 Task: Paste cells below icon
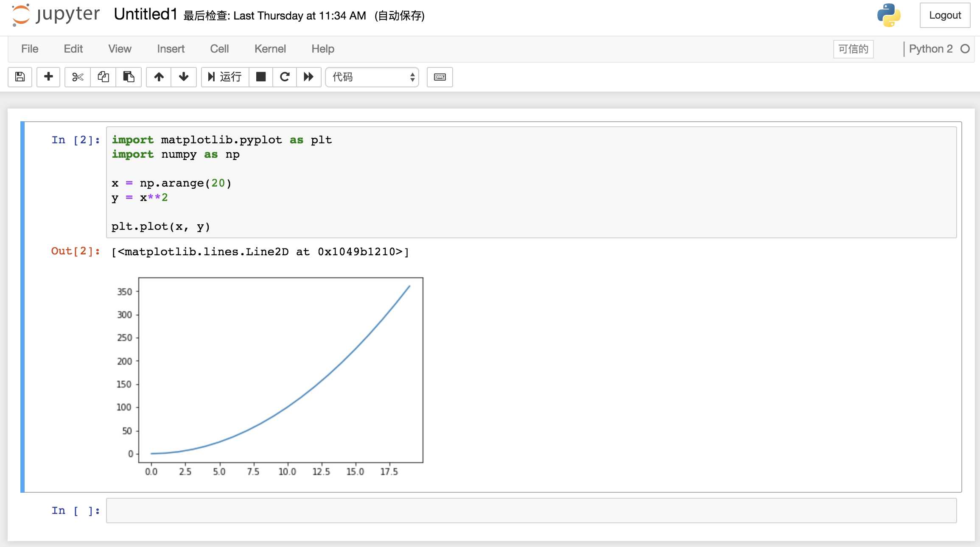[x=129, y=77]
